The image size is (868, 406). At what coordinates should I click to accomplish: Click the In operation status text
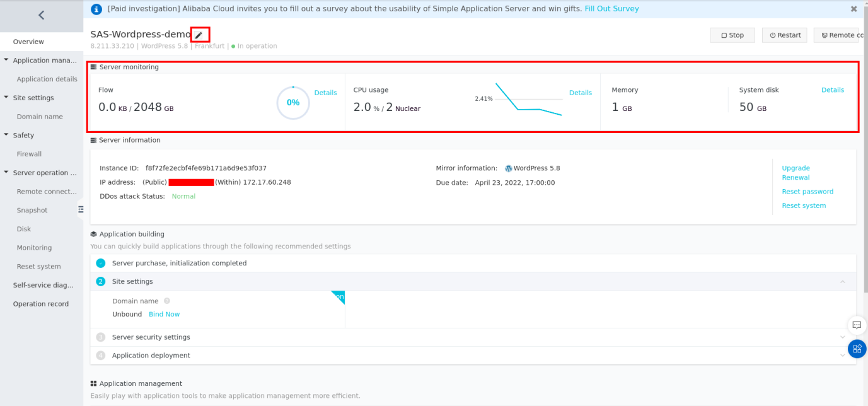point(257,46)
